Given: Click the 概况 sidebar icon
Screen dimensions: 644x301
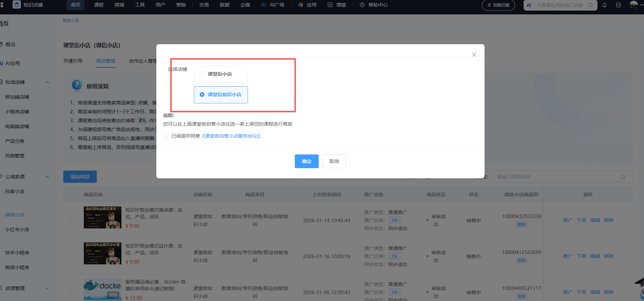Looking at the screenshot, I should (x=2, y=45).
